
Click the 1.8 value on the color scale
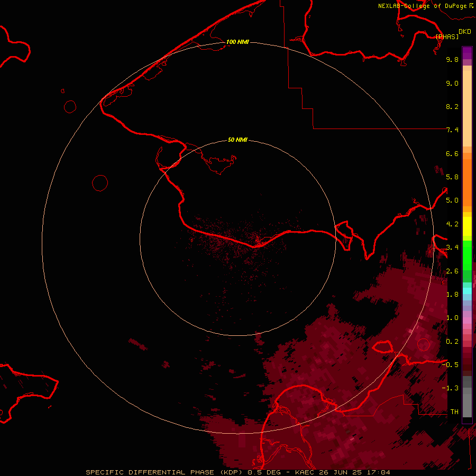pyautogui.click(x=452, y=295)
